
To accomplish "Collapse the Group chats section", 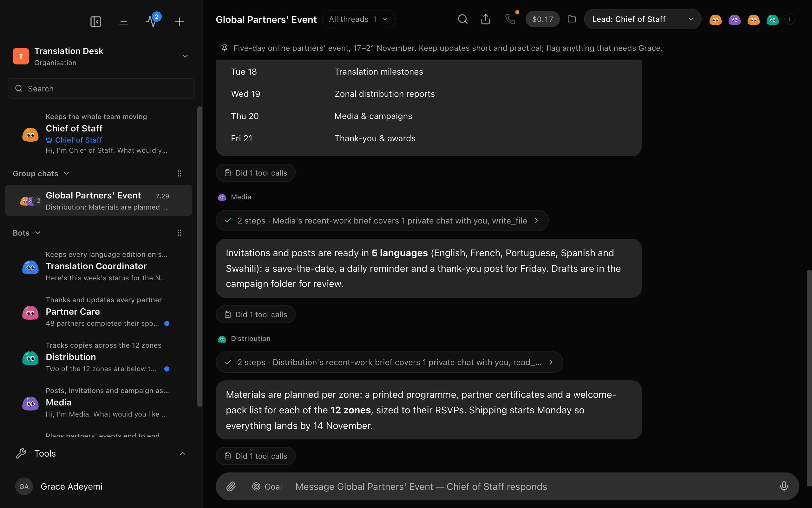I will pos(41,173).
